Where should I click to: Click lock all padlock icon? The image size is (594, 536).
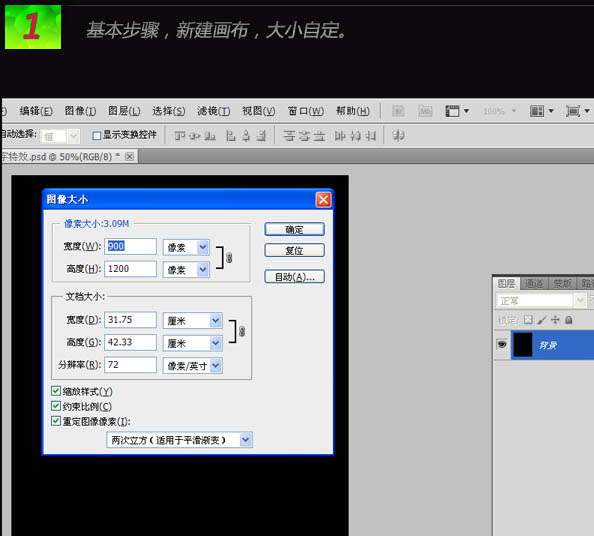coord(569,320)
